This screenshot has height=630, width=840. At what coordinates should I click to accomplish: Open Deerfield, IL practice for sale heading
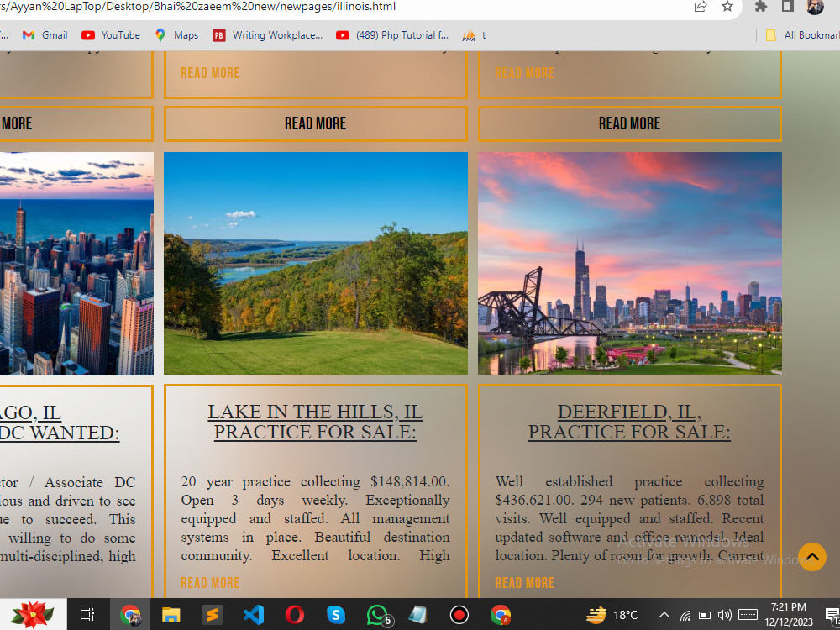coord(629,422)
